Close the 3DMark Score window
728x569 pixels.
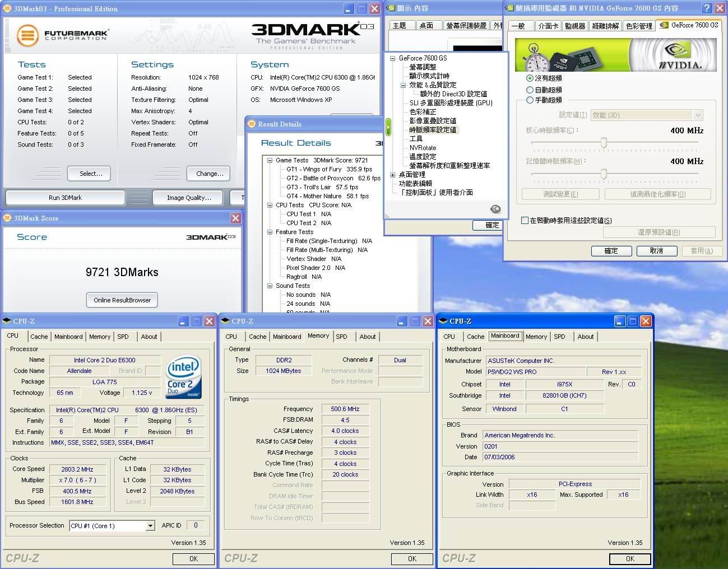tap(235, 218)
